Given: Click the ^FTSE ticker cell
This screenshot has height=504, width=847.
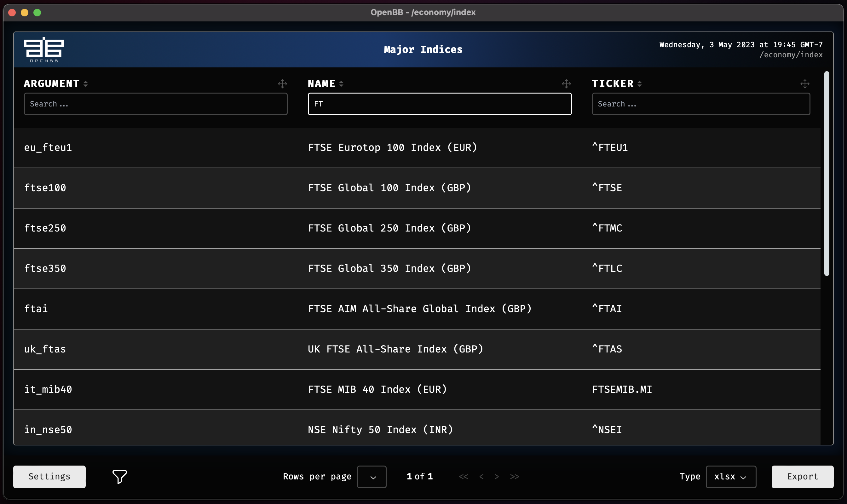Looking at the screenshot, I should tap(607, 188).
